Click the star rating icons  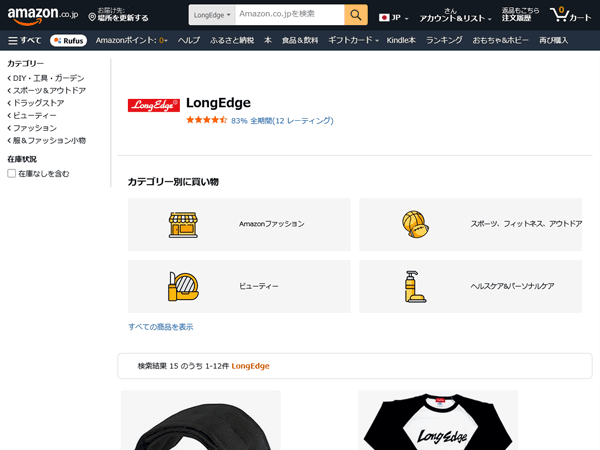[207, 120]
